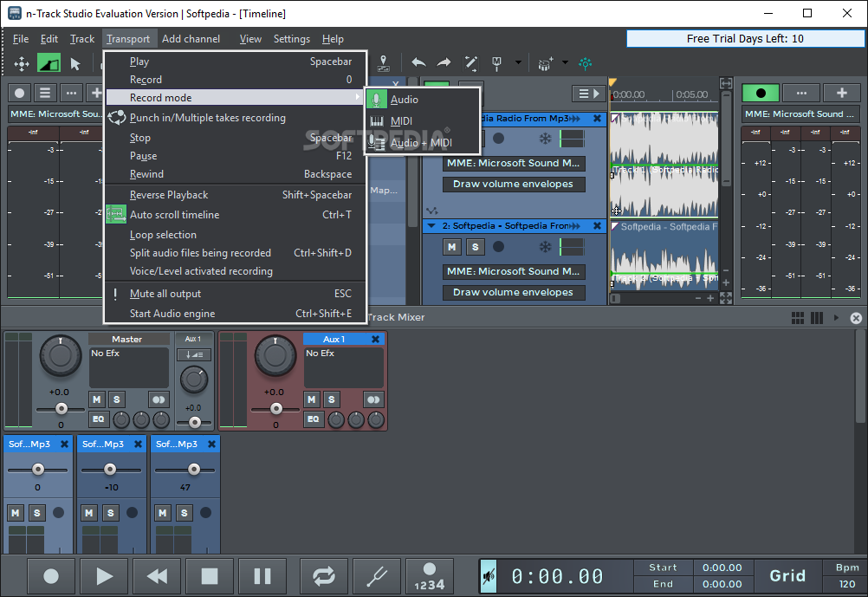Toggle the loop button in transport bar
868x597 pixels.
pos(324,576)
